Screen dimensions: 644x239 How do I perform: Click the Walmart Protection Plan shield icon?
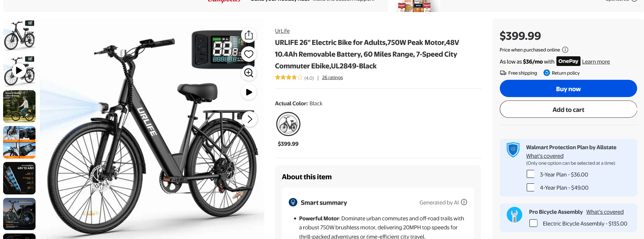coord(513,150)
